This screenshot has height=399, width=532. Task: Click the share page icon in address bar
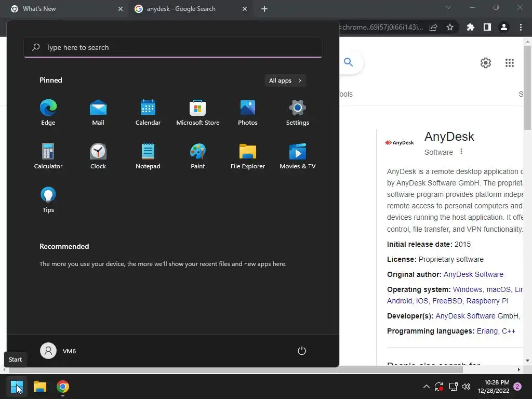pyautogui.click(x=433, y=27)
